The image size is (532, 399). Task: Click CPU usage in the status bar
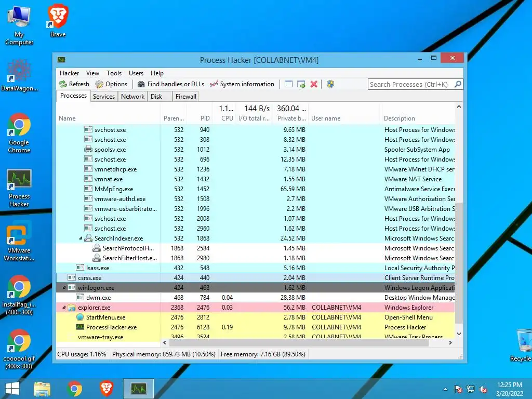[x=82, y=354]
